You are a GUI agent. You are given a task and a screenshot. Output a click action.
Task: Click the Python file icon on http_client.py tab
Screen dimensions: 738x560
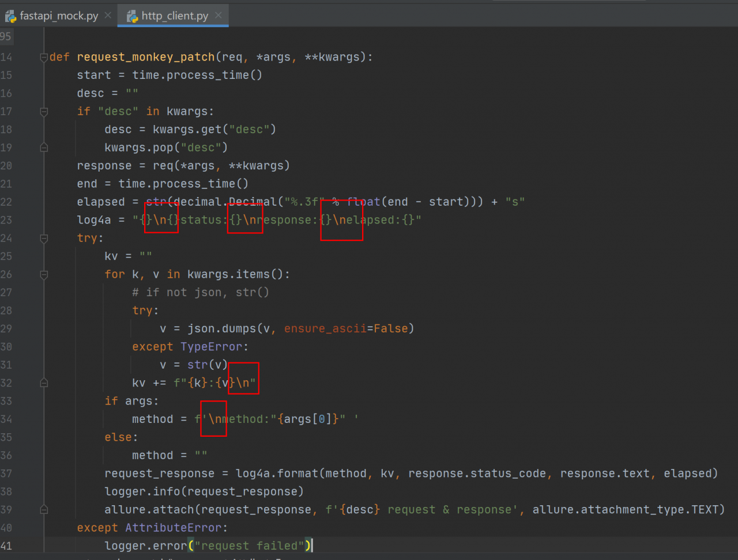(x=133, y=16)
